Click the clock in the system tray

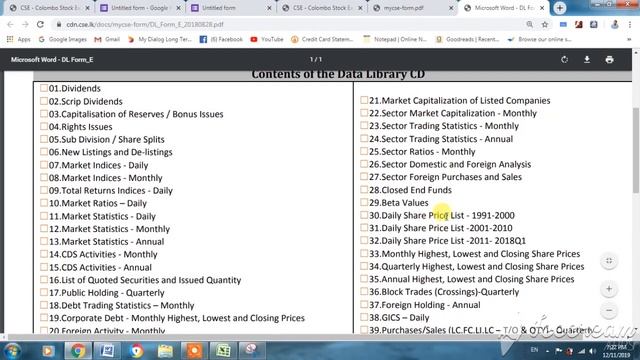[x=616, y=351]
